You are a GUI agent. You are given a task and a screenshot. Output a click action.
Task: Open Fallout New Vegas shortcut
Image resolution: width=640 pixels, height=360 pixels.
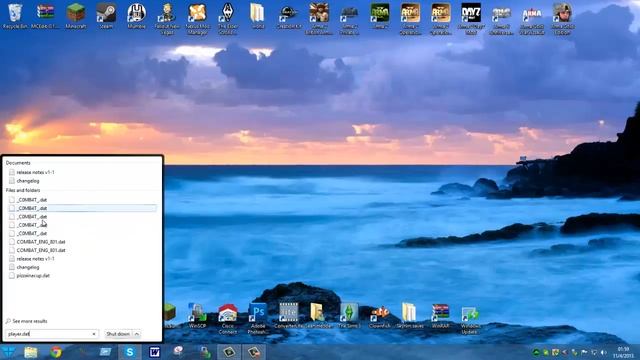[x=167, y=19]
